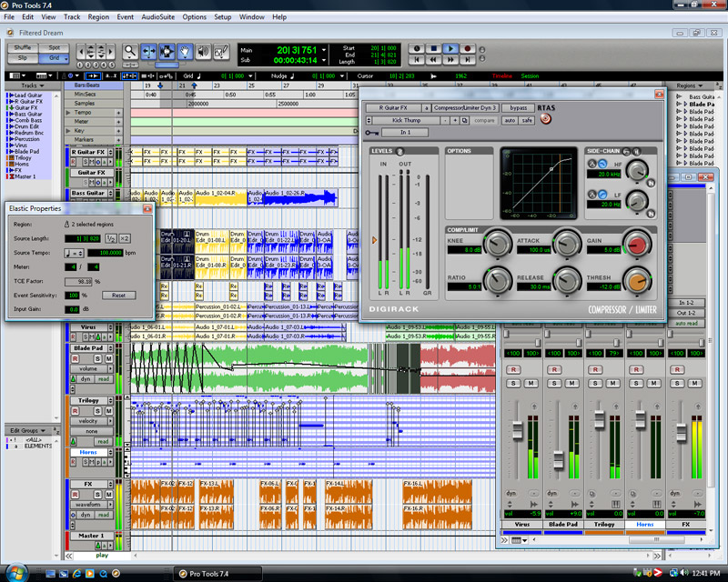Open the Region menu

pyautogui.click(x=98, y=16)
